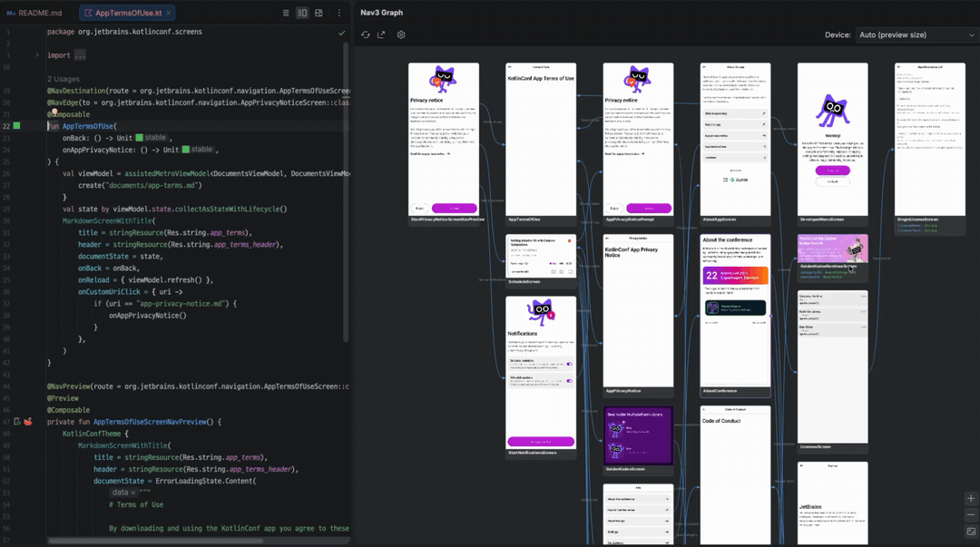Click the 'data =' inlay hint on line 53
The height and width of the screenshot is (547, 980).
click(x=123, y=493)
